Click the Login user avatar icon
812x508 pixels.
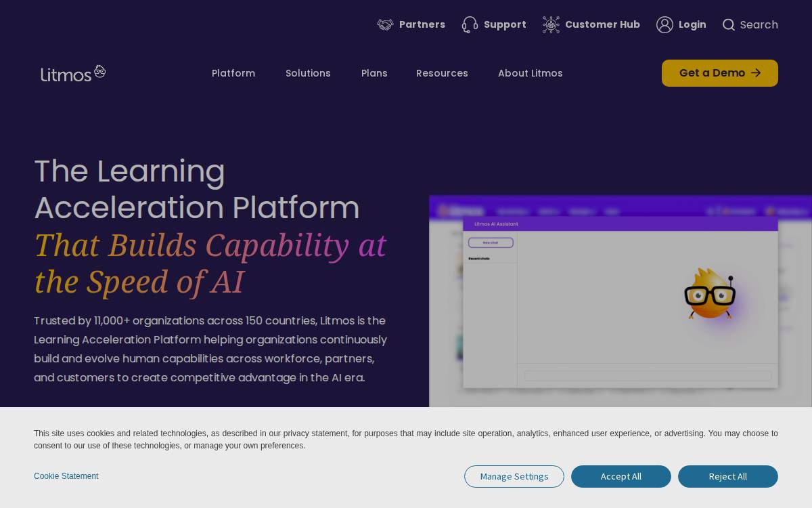click(x=664, y=24)
